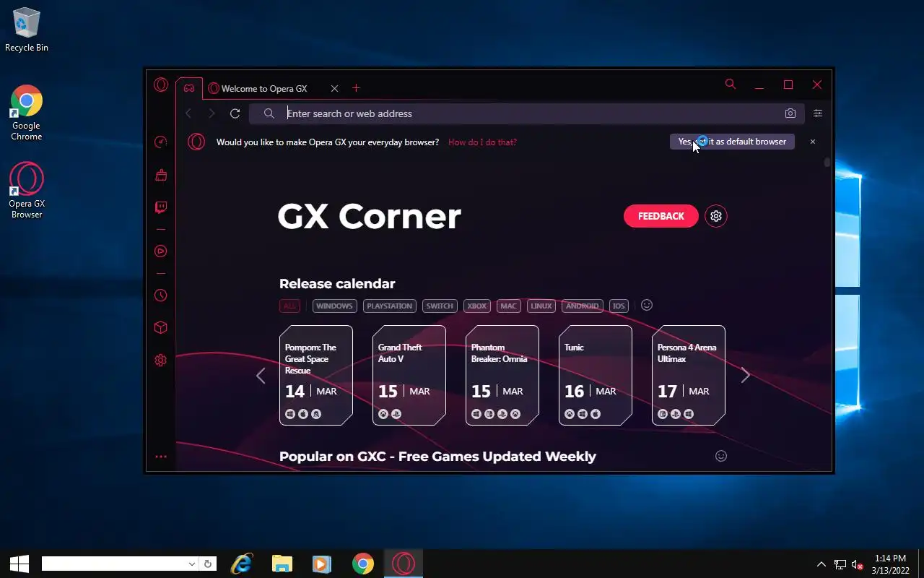This screenshot has height=578, width=924.
Task: Toggle the MAC platform filter
Action: [x=509, y=306]
